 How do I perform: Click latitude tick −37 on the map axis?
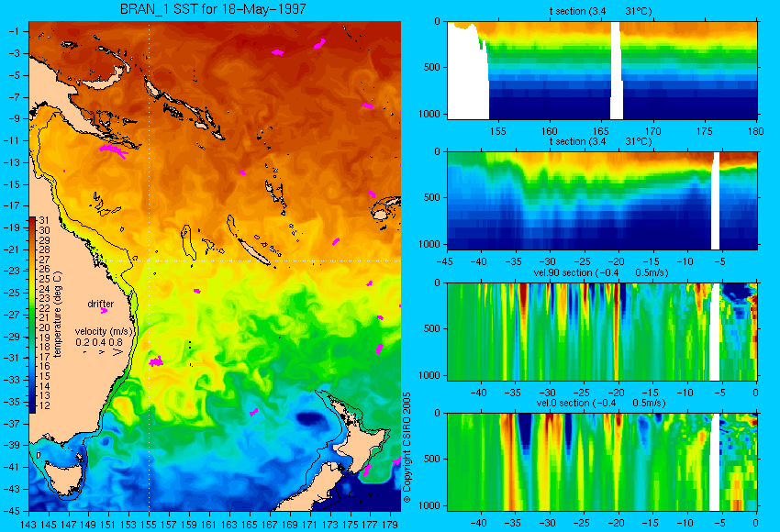[x=13, y=424]
